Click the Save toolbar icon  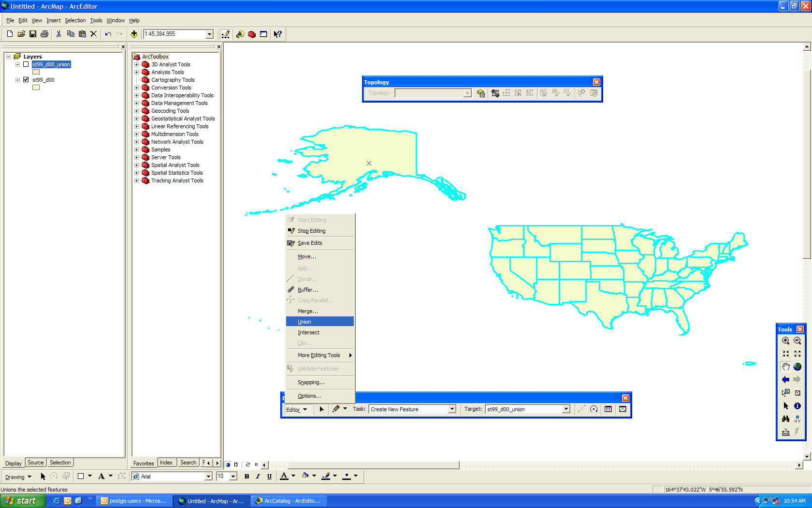coord(33,34)
